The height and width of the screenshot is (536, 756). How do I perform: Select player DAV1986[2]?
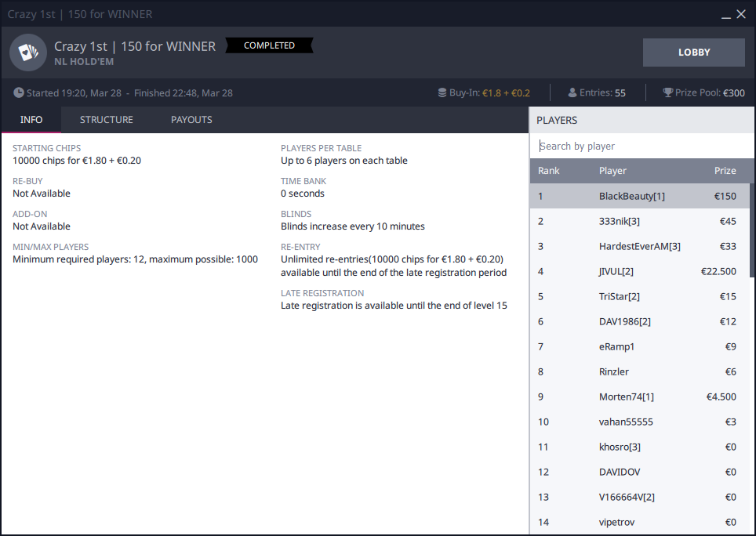pos(640,321)
